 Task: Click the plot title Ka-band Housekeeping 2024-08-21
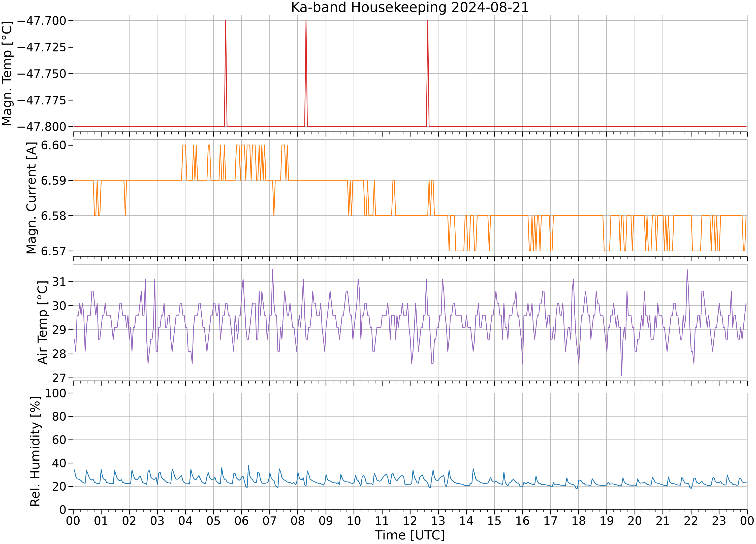point(410,7)
